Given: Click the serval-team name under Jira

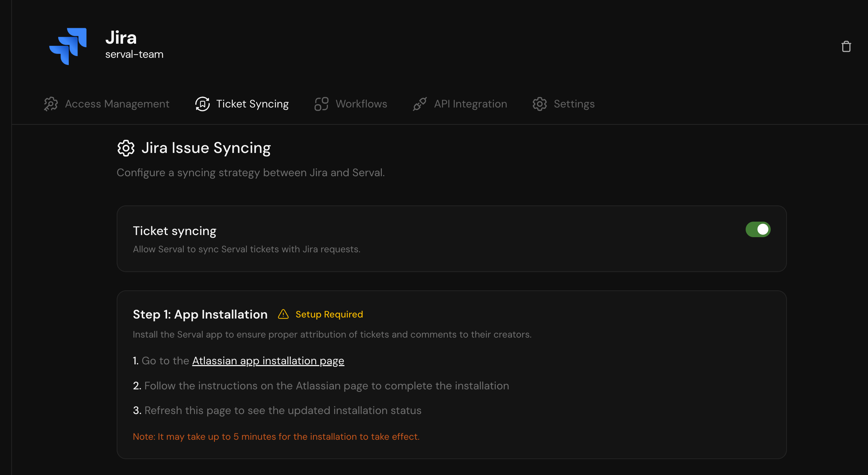Looking at the screenshot, I should (x=134, y=54).
